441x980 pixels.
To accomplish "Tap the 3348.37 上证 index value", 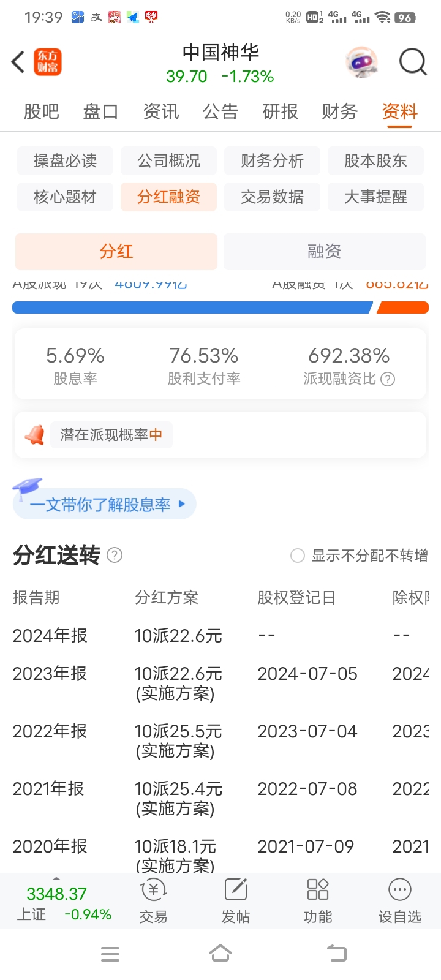I will tap(56, 894).
